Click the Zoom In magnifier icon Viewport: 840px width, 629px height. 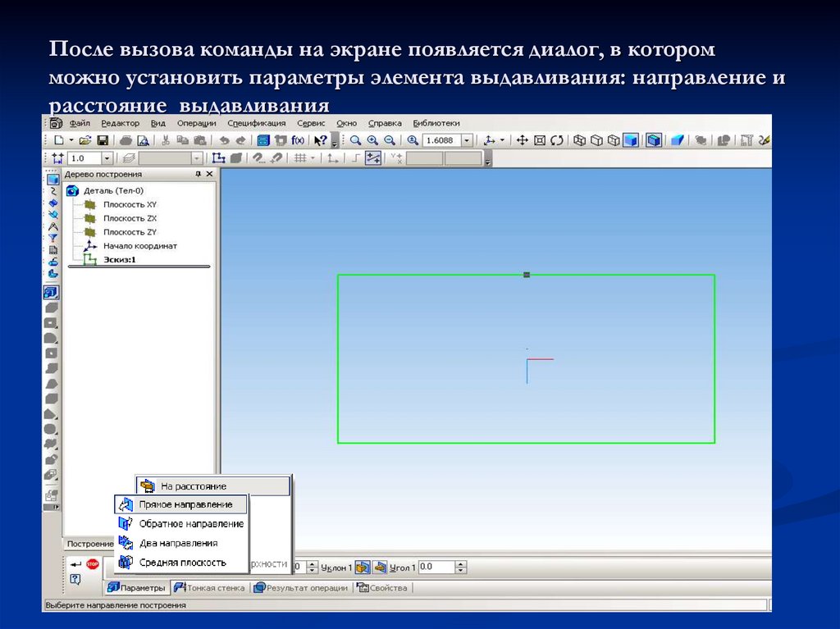click(372, 140)
